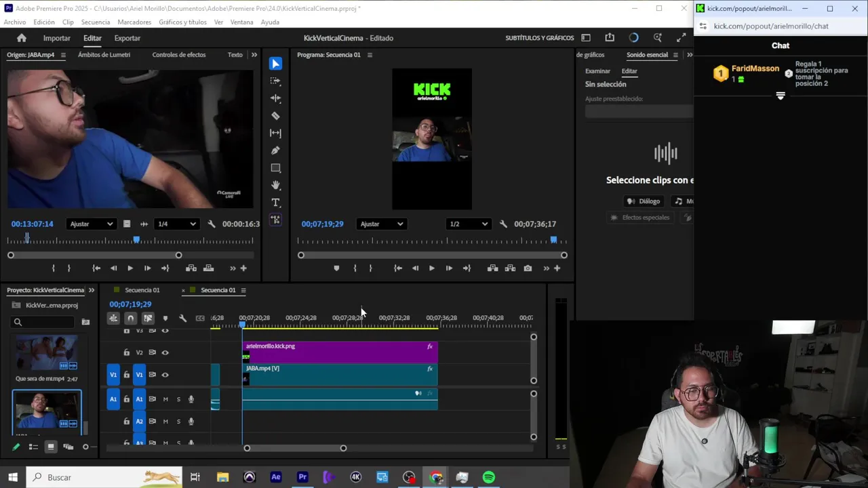Toggle V1 track output eye
This screenshot has width=868, height=488.
[x=165, y=375]
